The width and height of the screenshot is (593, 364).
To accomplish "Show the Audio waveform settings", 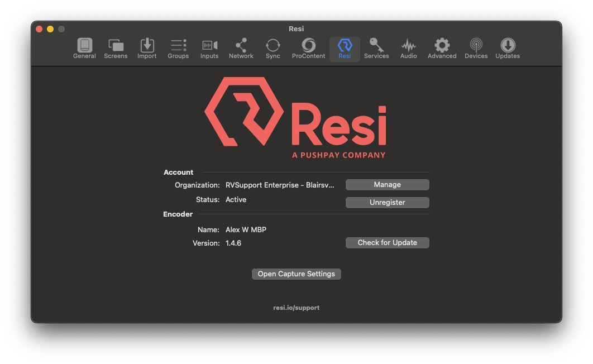I will pyautogui.click(x=408, y=49).
